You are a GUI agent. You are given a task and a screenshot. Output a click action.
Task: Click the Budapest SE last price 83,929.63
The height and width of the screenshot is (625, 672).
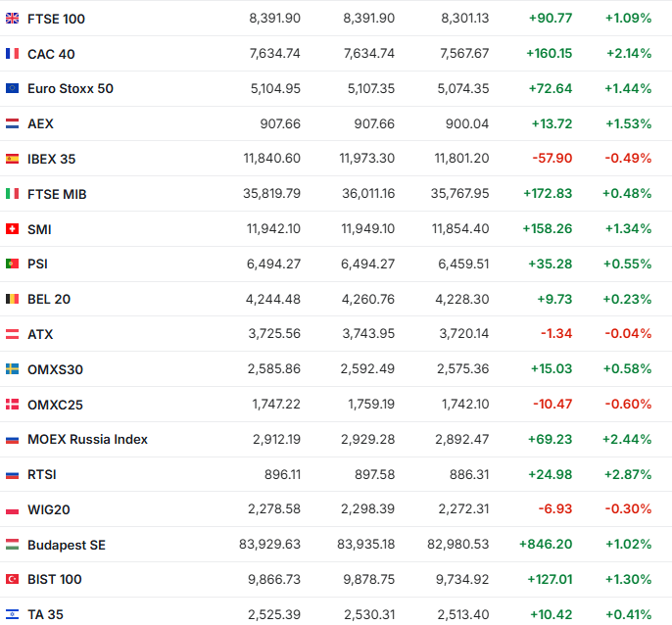(x=269, y=545)
